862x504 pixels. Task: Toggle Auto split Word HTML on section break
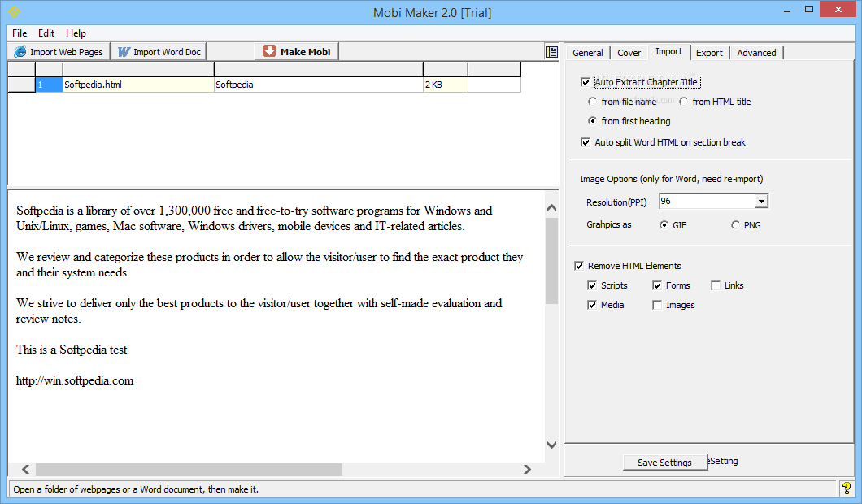click(586, 142)
